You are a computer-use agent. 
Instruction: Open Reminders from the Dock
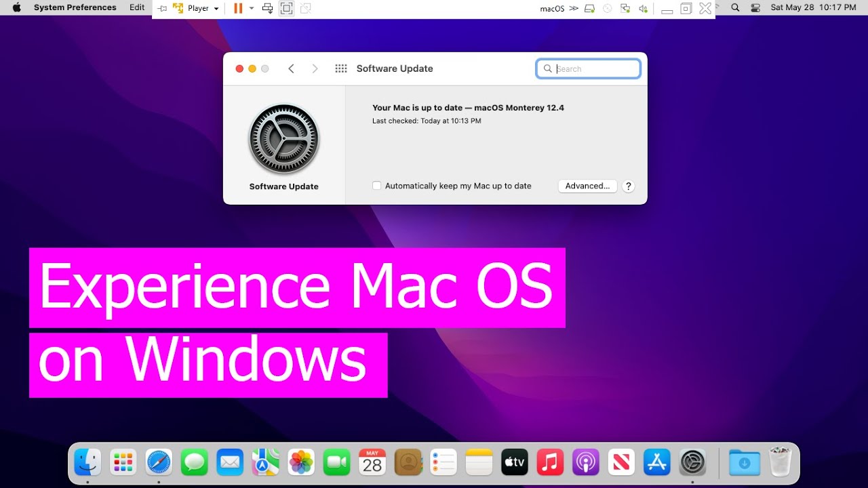click(x=443, y=462)
